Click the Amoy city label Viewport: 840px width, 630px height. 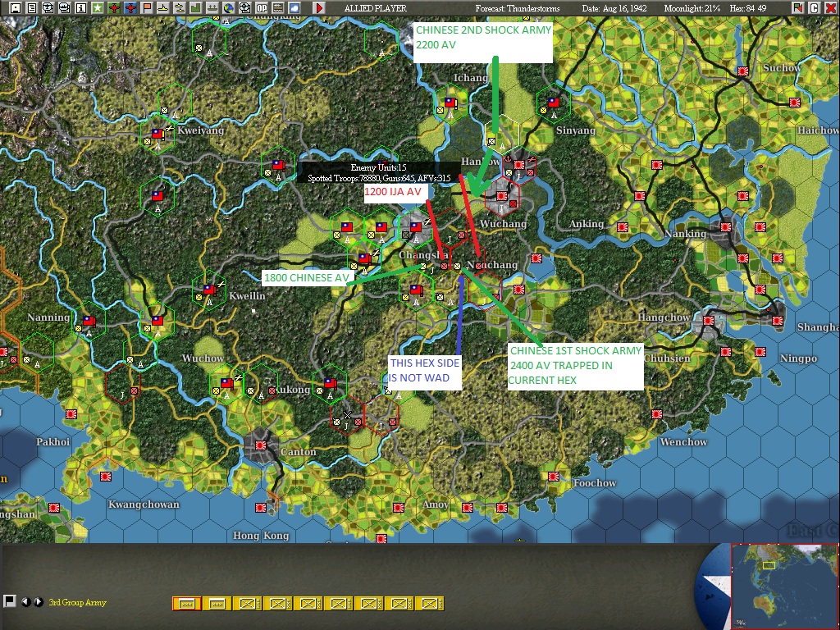tap(435, 504)
